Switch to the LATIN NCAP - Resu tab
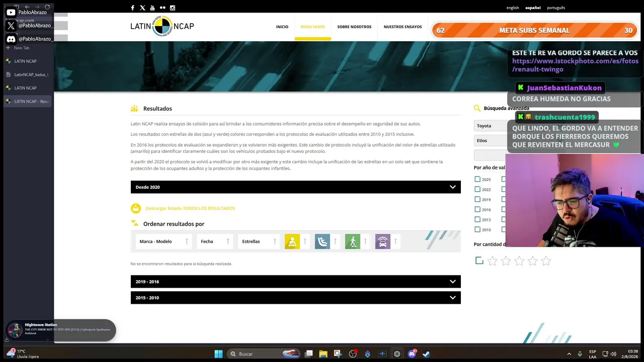Image resolution: width=644 pixels, height=362 pixels. point(28,101)
